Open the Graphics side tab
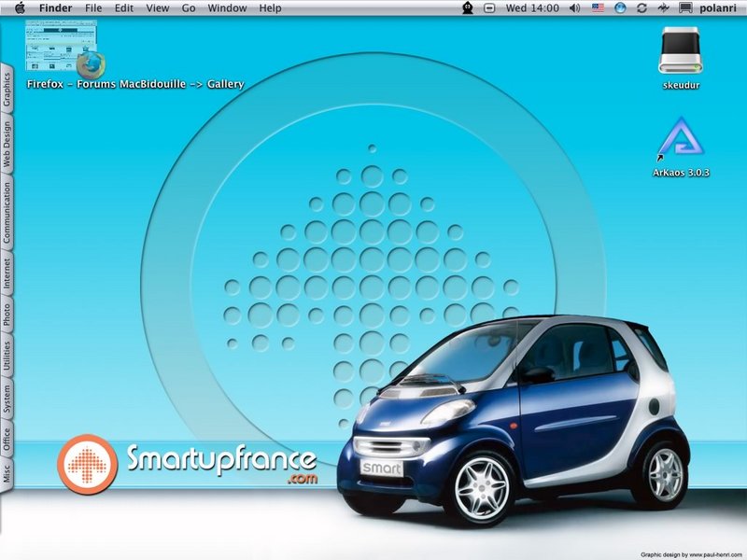 click(x=7, y=89)
